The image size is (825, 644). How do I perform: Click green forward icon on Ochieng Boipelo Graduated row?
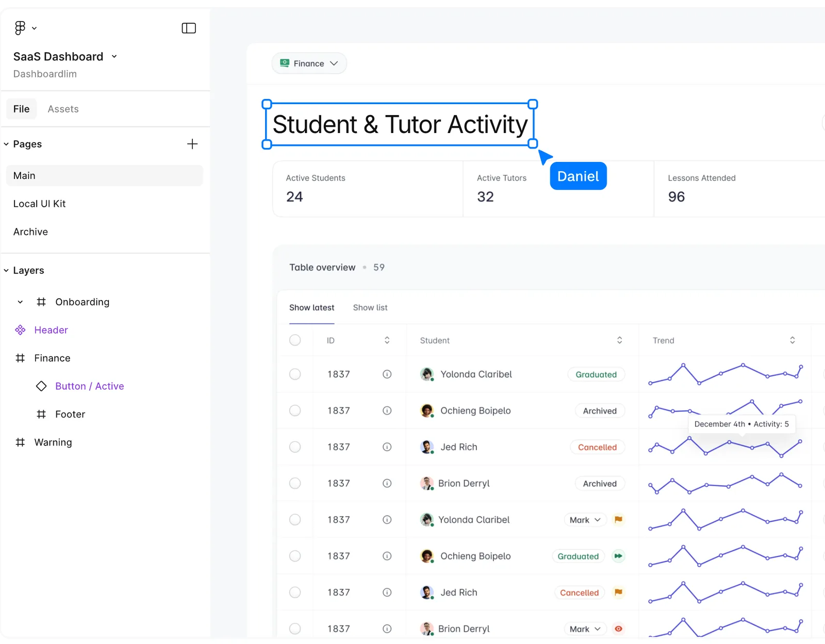pos(618,556)
